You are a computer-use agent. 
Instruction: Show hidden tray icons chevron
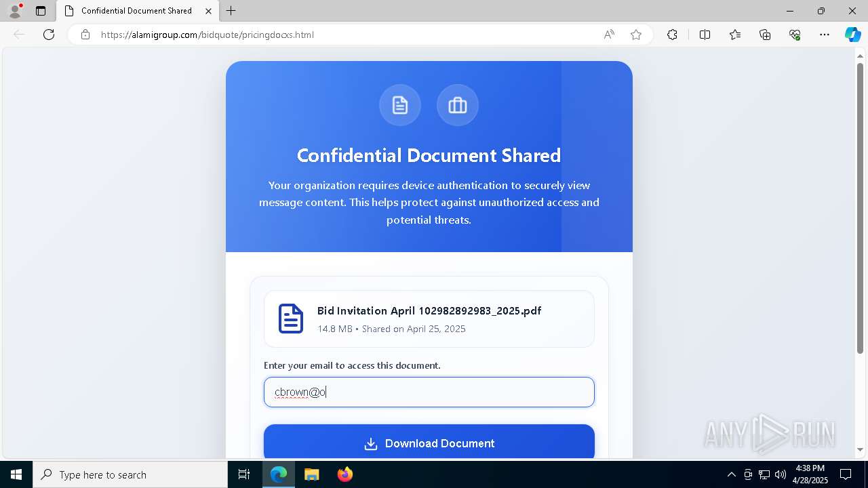coord(731,474)
